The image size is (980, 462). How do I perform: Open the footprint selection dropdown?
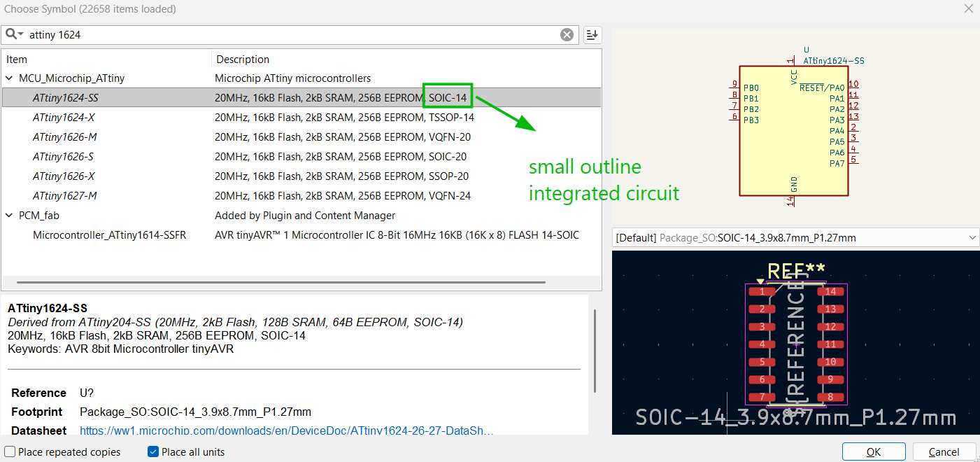(796, 238)
